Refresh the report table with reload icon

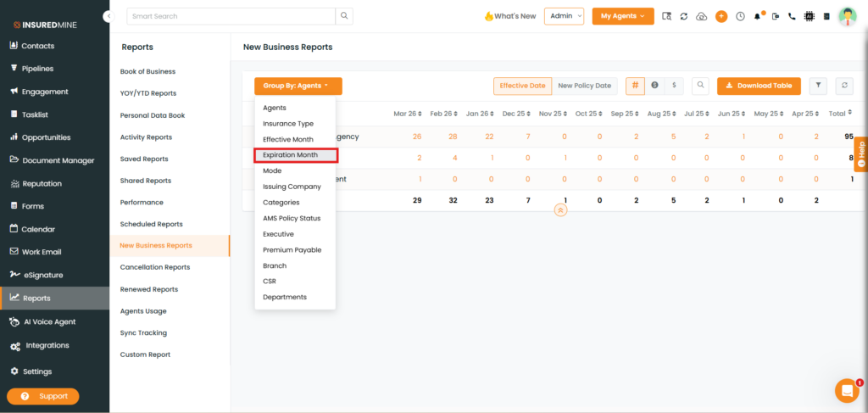[x=843, y=86]
